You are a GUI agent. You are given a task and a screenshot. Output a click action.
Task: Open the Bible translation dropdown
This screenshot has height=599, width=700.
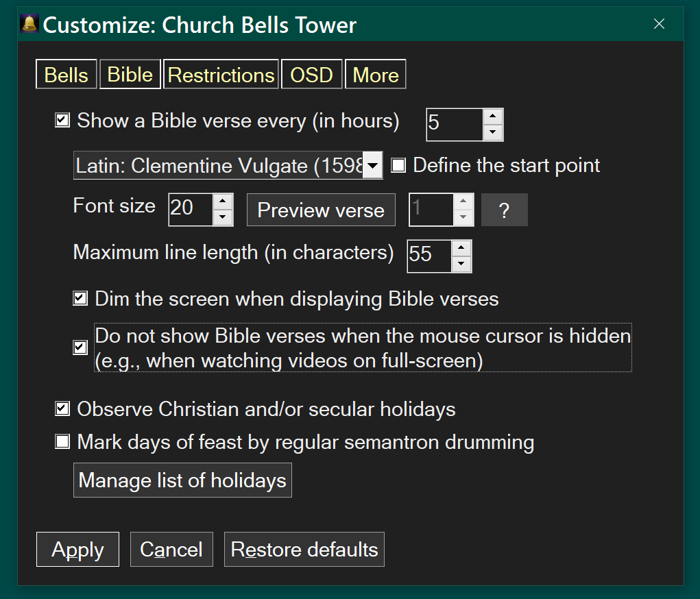point(372,166)
